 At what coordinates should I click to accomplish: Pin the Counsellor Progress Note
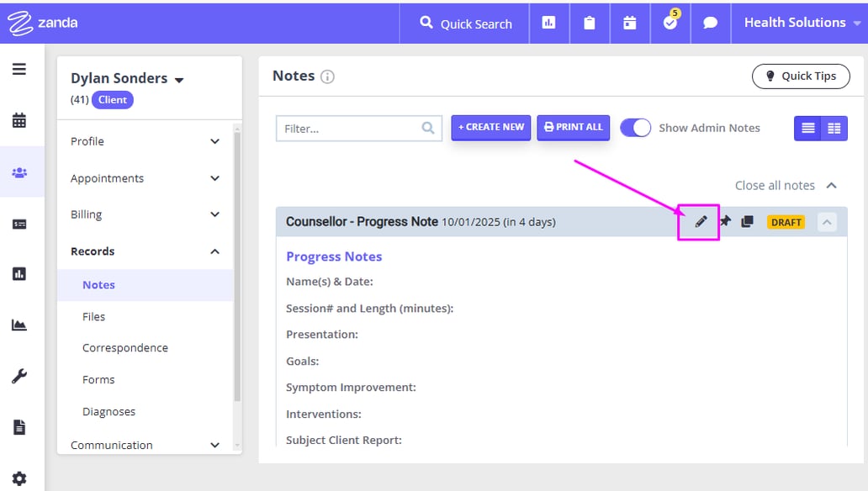(724, 221)
